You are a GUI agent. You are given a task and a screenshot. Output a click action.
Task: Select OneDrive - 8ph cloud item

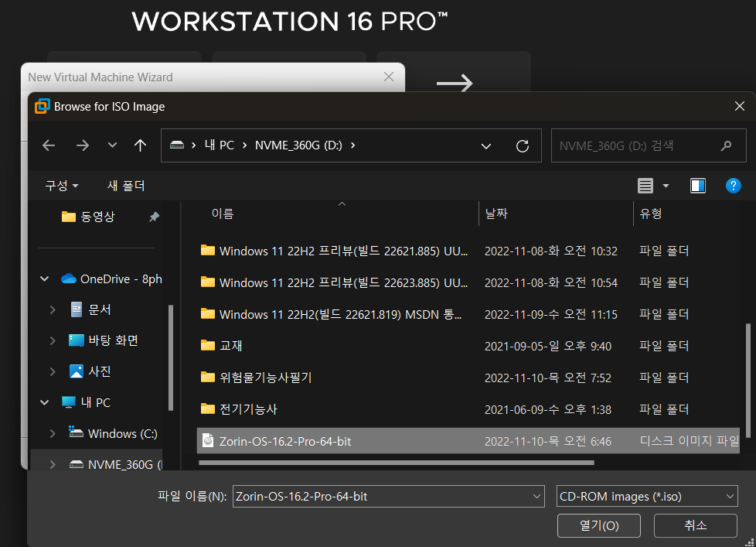[x=112, y=279]
